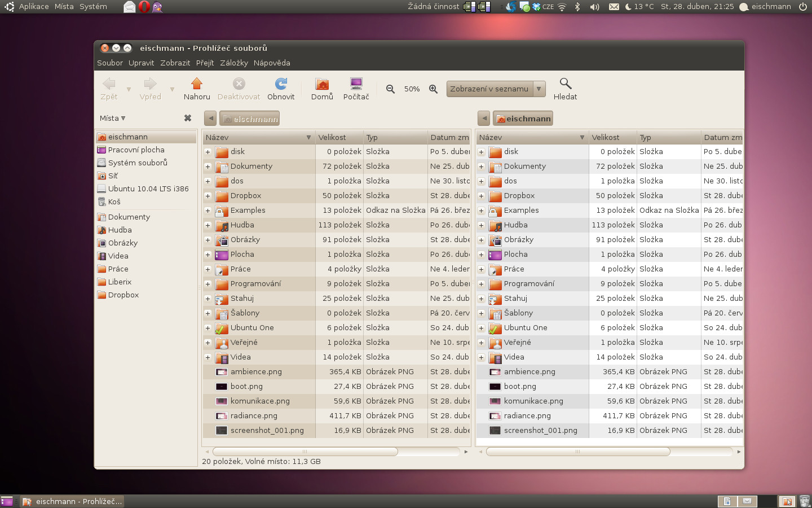
Task: Click the zoom in magnifier icon
Action: (433, 89)
